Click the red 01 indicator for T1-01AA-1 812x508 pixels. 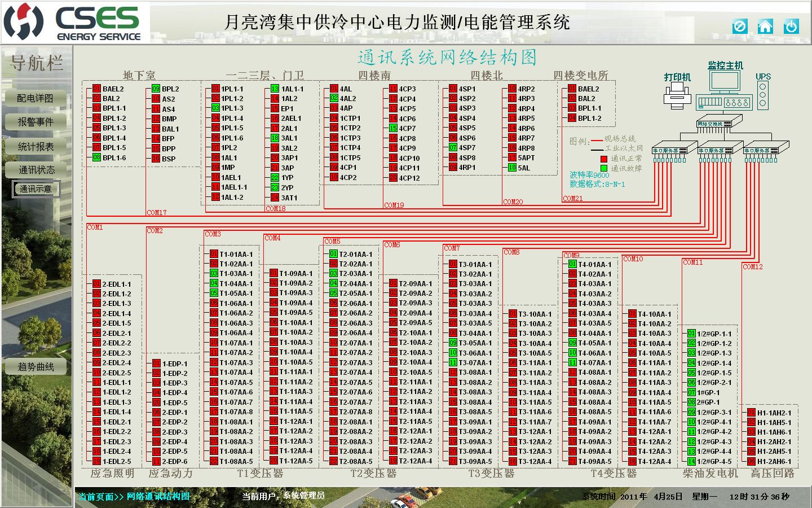[214, 254]
